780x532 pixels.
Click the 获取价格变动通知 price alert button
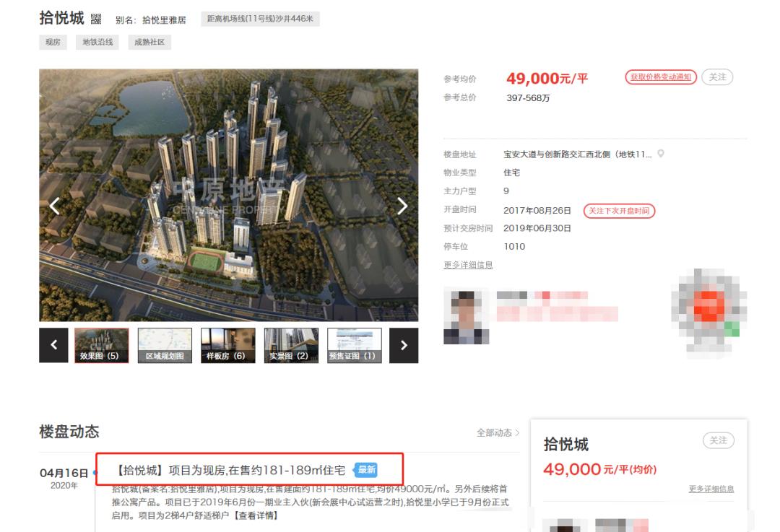(x=659, y=77)
